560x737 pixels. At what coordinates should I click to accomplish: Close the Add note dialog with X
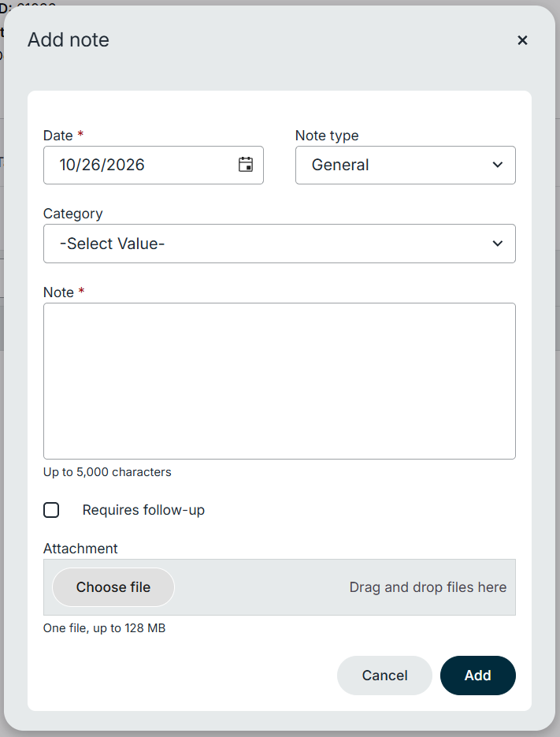[522, 40]
